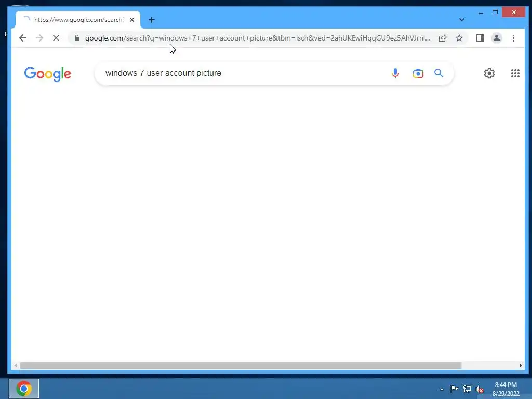Open Chrome from the taskbar
The height and width of the screenshot is (399, 532).
point(24,389)
